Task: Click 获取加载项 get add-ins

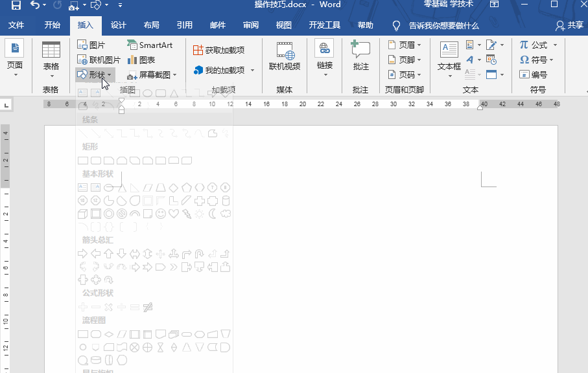Action: [x=218, y=50]
